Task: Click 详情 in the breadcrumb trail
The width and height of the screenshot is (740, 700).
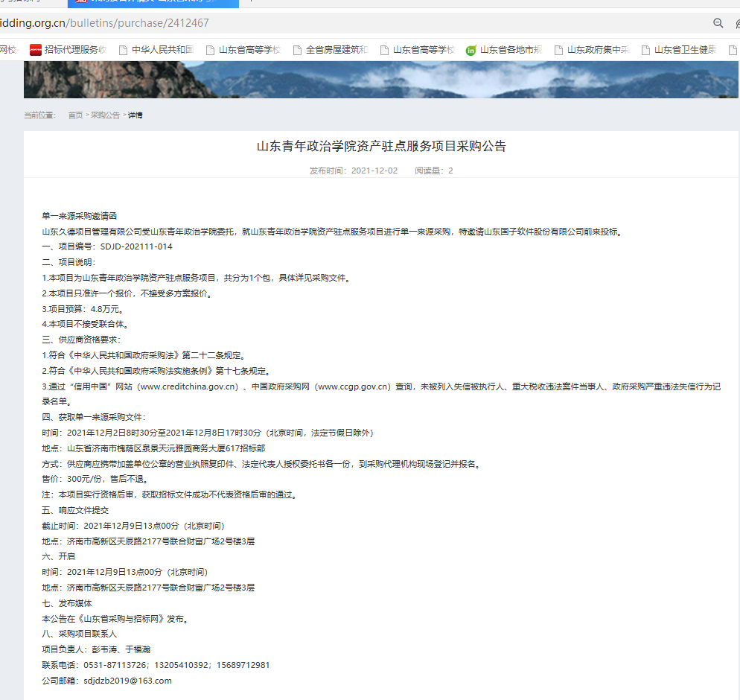Action: point(135,115)
